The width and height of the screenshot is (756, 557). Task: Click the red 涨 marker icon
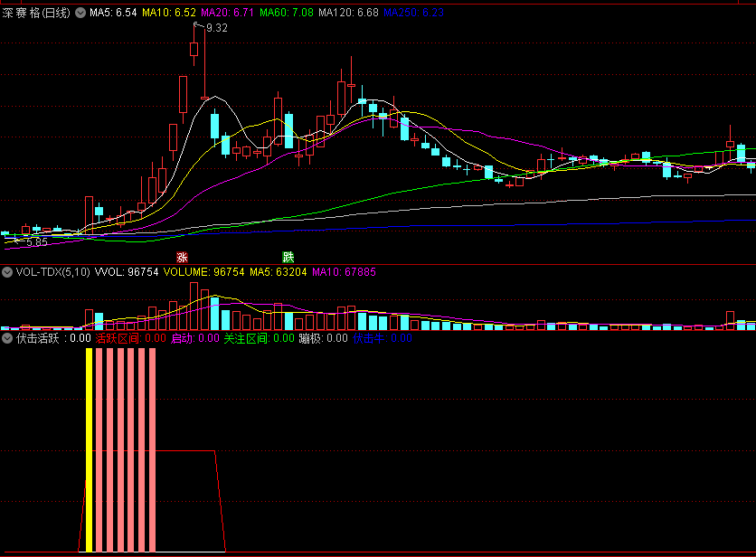click(x=182, y=257)
